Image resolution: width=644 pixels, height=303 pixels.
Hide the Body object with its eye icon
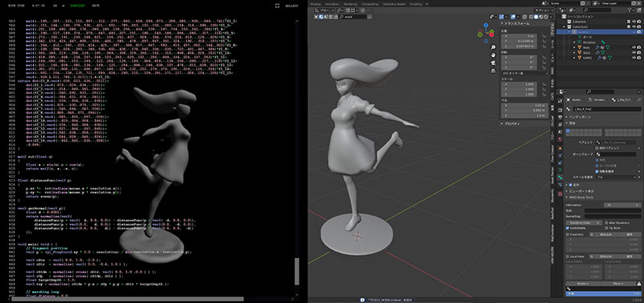634,47
